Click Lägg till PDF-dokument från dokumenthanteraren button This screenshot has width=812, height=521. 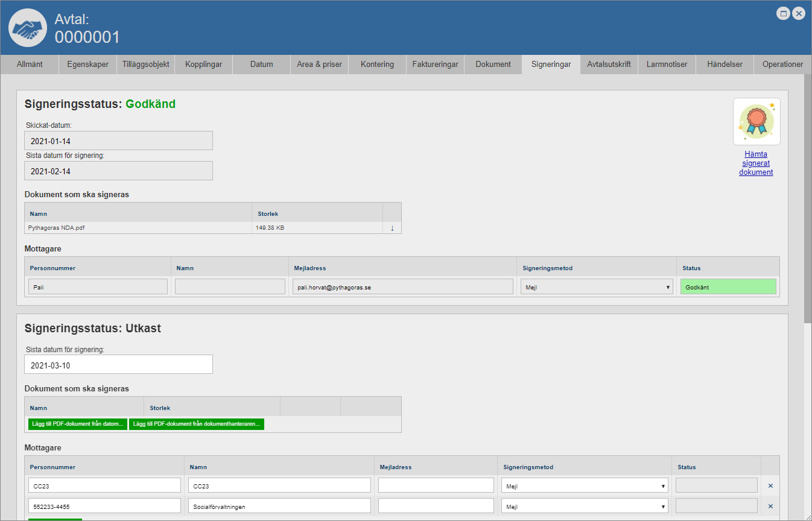[197, 424]
